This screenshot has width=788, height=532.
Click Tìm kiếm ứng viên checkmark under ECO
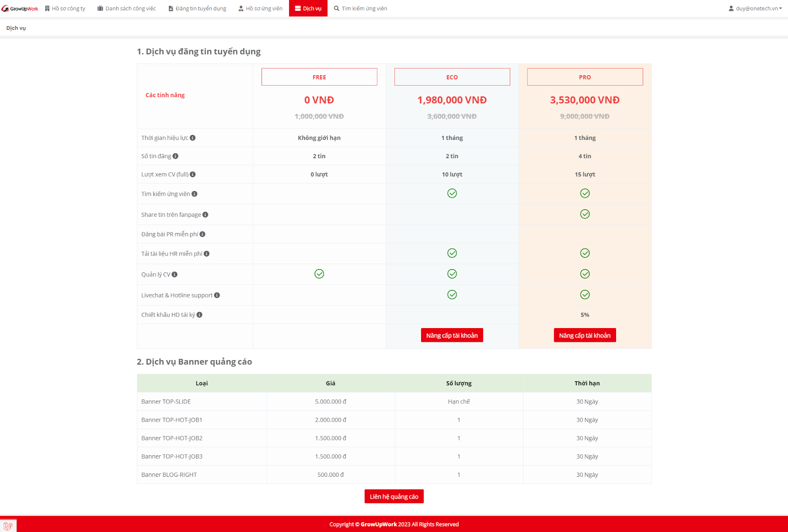[452, 194]
